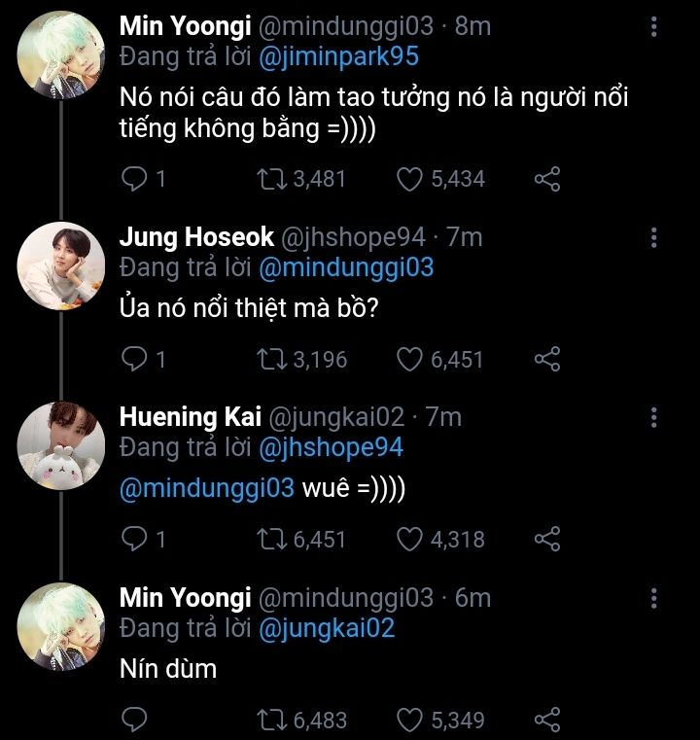Open the @jungkai02 reply link
Viewport: 700px width, 740px height.
(328, 628)
